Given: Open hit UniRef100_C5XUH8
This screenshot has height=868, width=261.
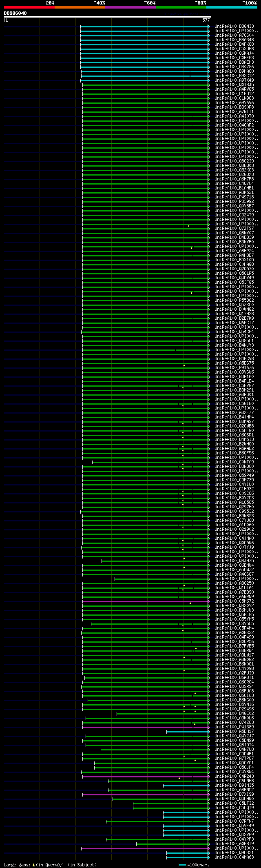Looking at the screenshot, I should 234,49.
